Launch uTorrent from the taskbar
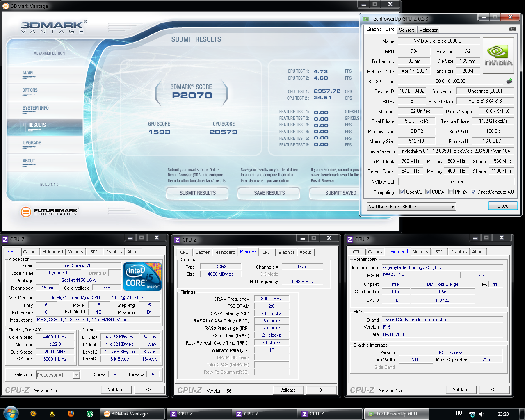Viewport: 525px width, 420px height. click(x=89, y=414)
